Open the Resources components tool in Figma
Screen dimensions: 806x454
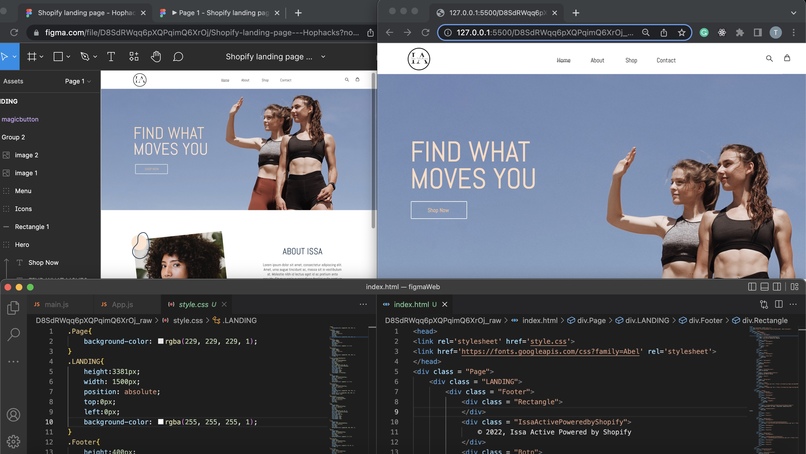point(134,57)
